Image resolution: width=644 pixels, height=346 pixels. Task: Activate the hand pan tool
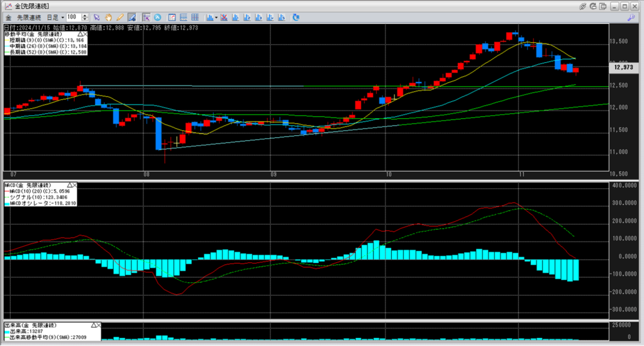[109, 17]
